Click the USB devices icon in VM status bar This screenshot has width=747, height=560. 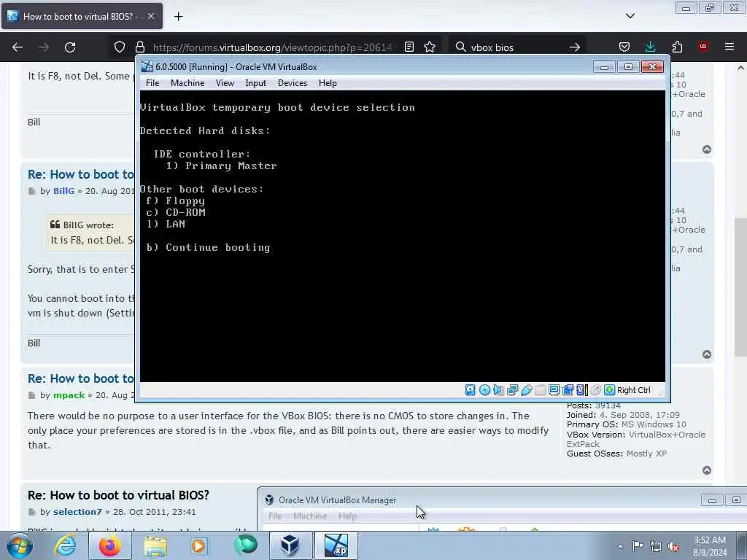(527, 390)
